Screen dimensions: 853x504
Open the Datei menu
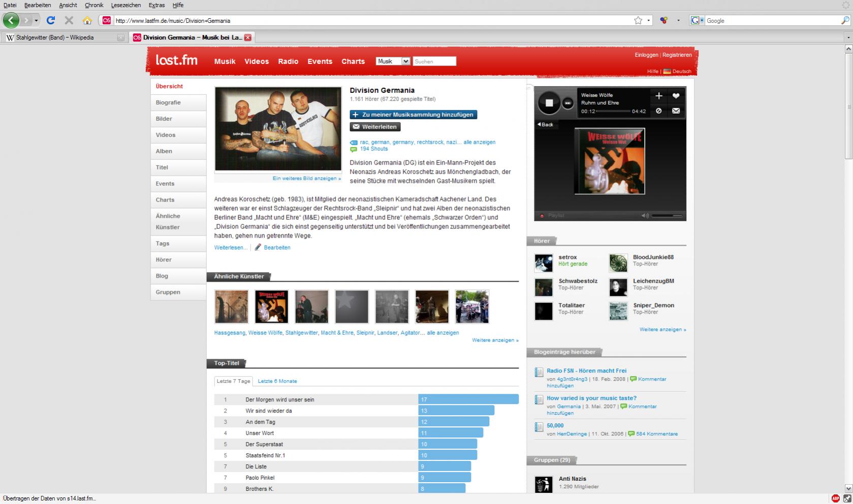click(x=10, y=5)
